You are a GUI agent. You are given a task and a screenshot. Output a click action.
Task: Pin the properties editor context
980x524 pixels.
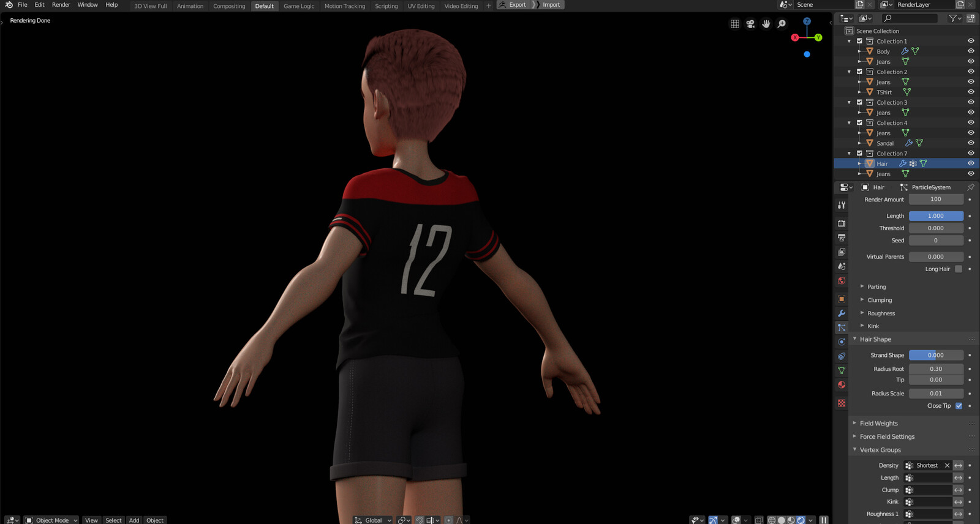[971, 187]
